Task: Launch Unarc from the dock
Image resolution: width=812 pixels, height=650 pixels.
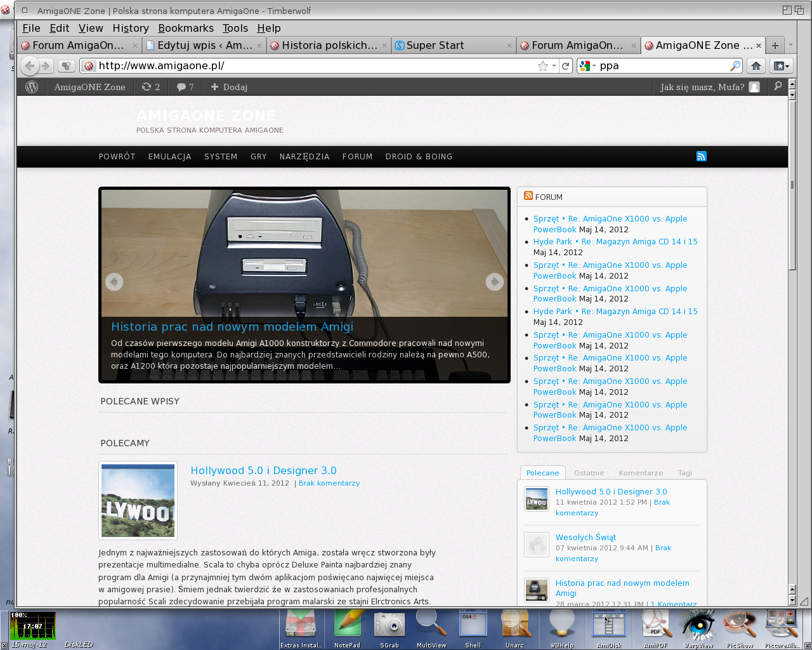Action: coord(514,628)
